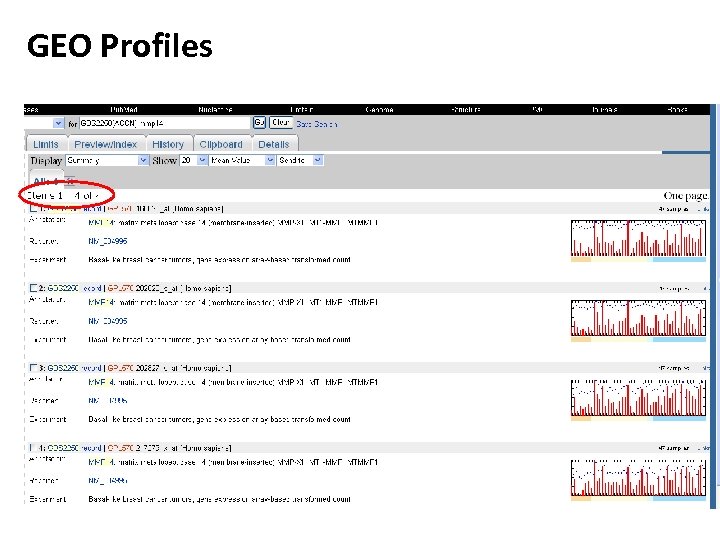Open the Details tab

(274, 144)
